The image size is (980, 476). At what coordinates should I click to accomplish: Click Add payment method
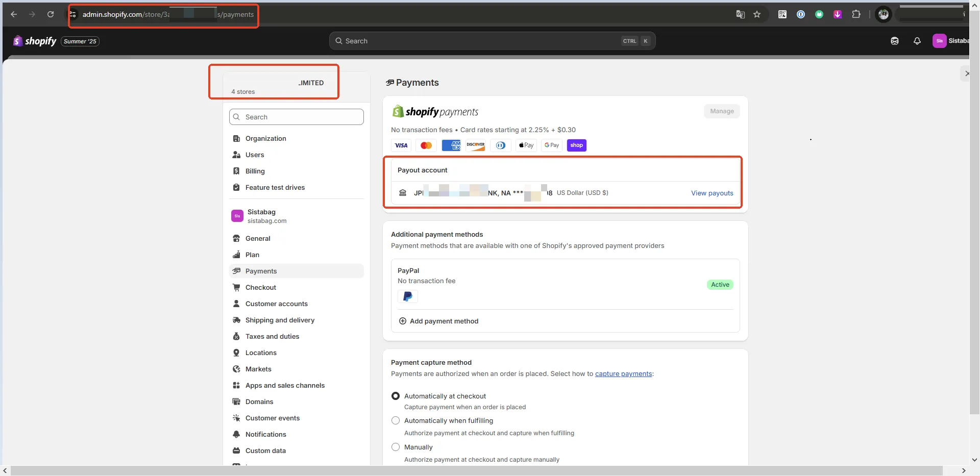[x=438, y=321]
